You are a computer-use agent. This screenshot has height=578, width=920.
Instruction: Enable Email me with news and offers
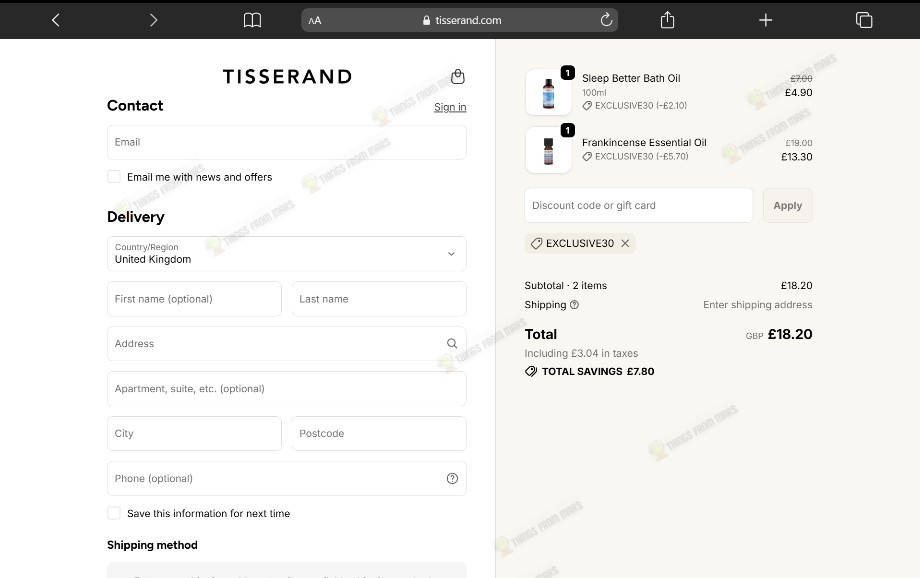click(x=114, y=177)
